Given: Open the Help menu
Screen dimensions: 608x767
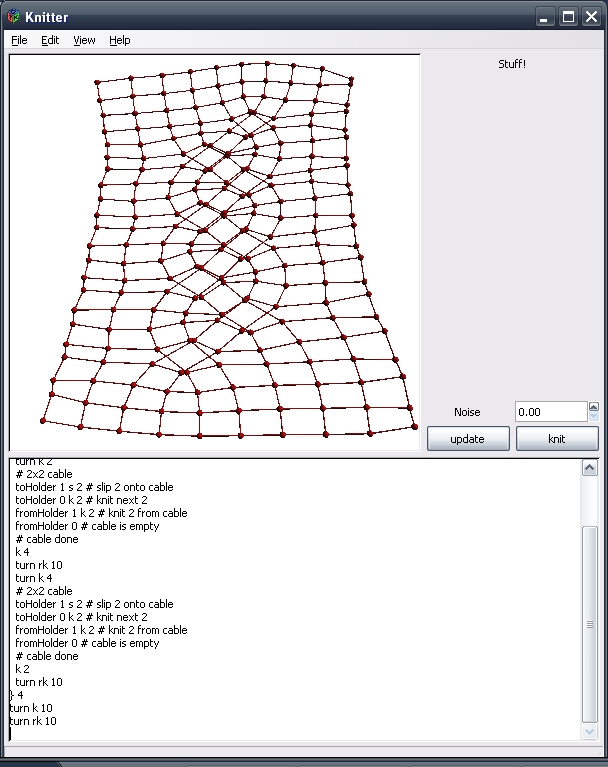Looking at the screenshot, I should 120,40.
